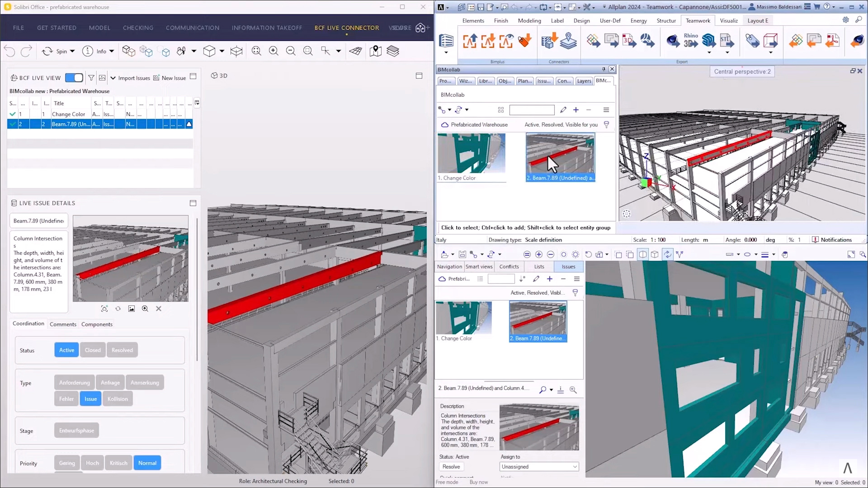Set priority to Hoch
This screenshot has width=868, height=488.
[92, 463]
